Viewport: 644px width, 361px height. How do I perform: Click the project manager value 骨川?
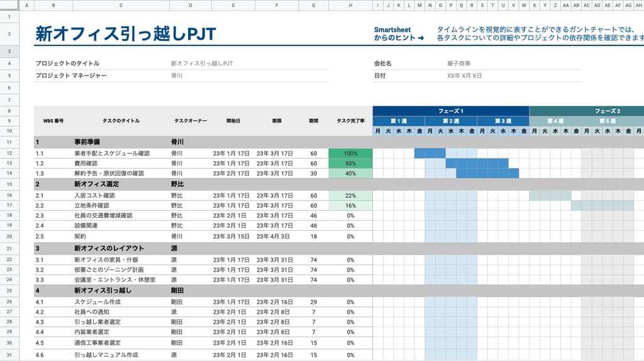coord(177,75)
